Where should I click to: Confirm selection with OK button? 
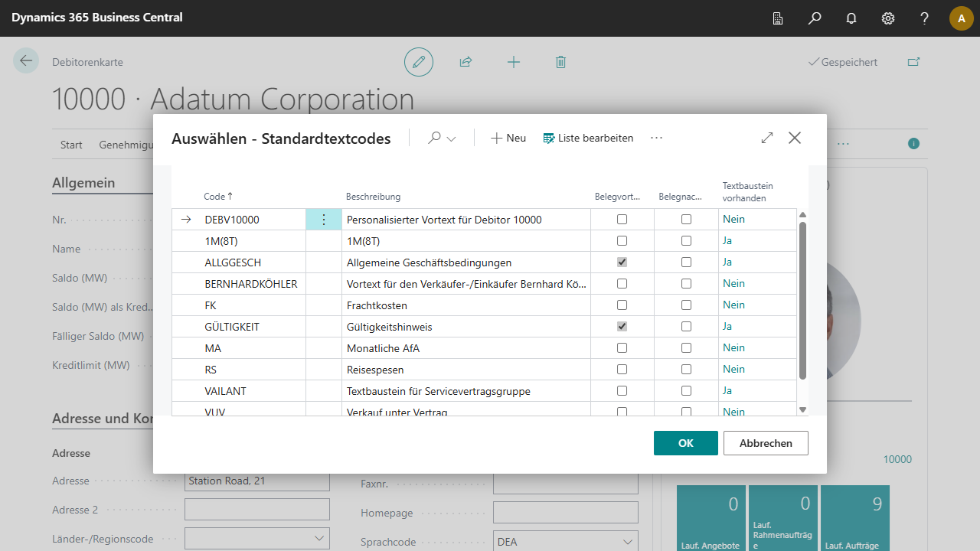pyautogui.click(x=685, y=443)
